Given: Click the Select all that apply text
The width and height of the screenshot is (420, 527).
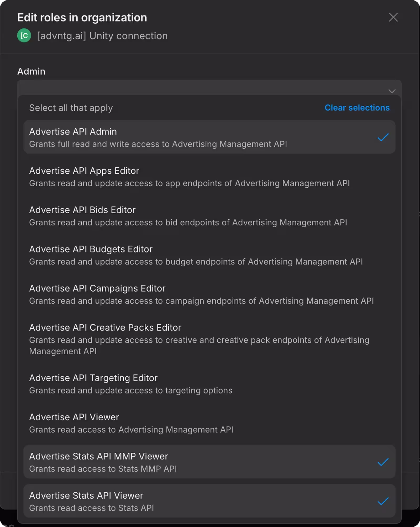Looking at the screenshot, I should point(71,108).
